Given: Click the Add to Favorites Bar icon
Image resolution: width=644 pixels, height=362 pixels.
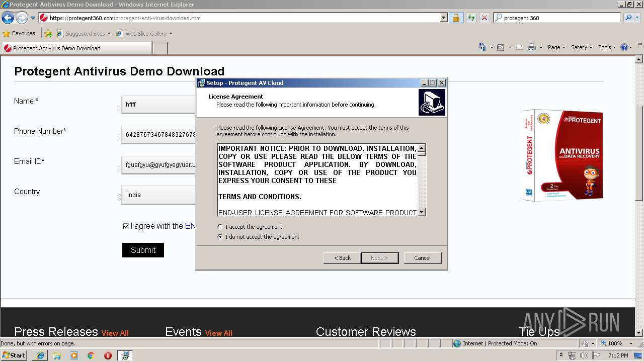Looking at the screenshot, I should [x=48, y=34].
